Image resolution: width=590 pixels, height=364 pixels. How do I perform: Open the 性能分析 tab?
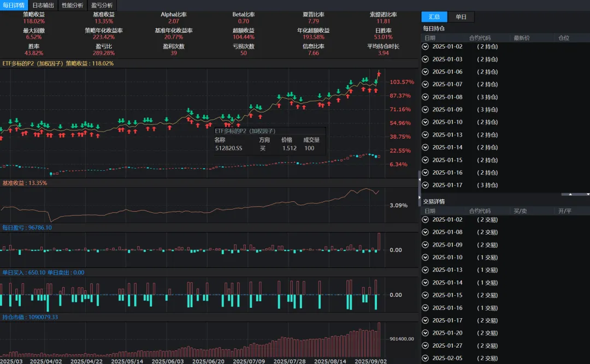(x=72, y=5)
